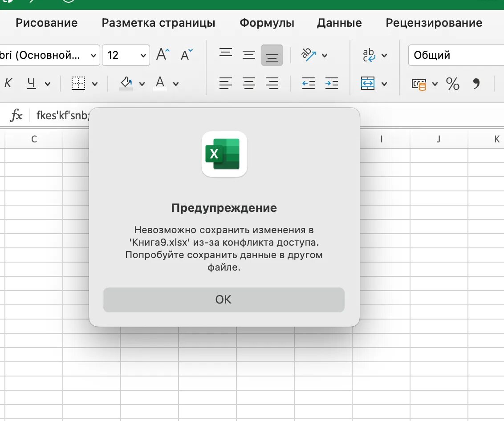Expand merge cells dropdown arrow

click(384, 84)
